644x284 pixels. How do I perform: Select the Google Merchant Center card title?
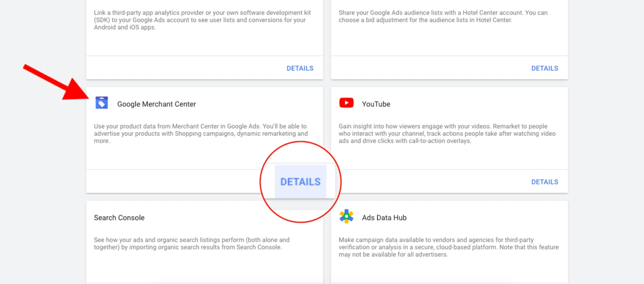[156, 104]
